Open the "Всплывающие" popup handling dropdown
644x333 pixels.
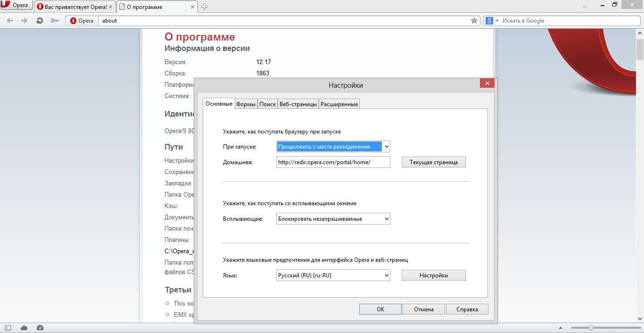[x=333, y=219]
